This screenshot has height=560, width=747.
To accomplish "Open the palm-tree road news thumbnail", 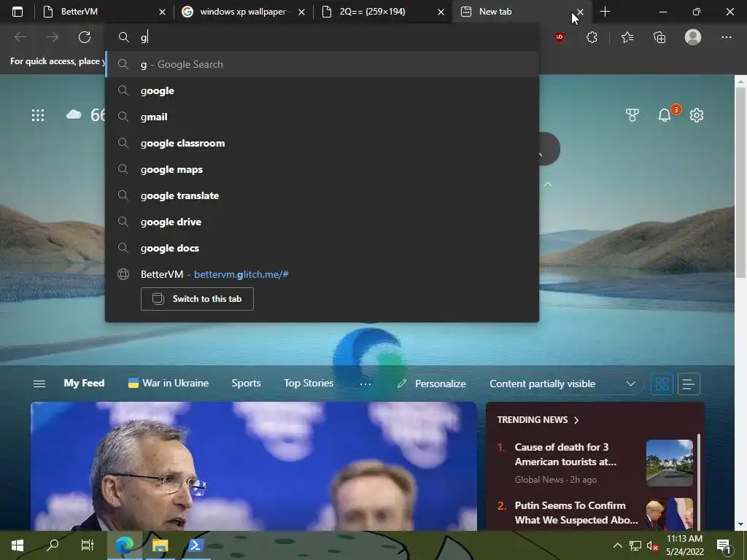I will click(670, 463).
